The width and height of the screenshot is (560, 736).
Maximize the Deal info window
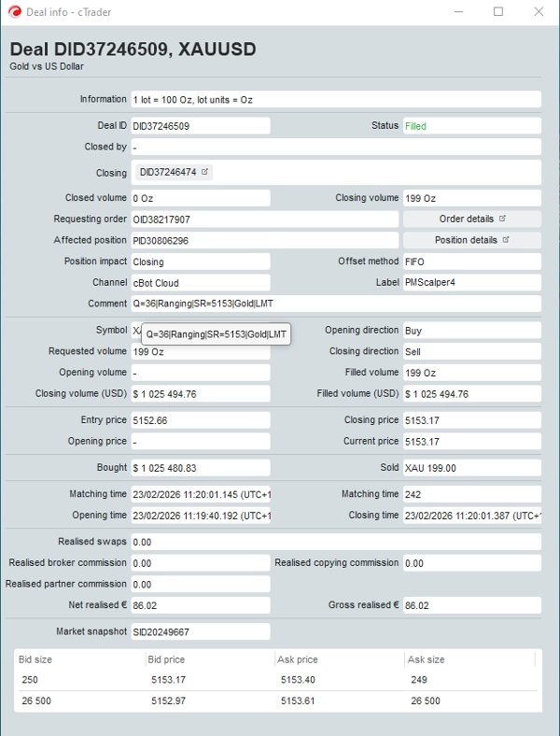(498, 11)
